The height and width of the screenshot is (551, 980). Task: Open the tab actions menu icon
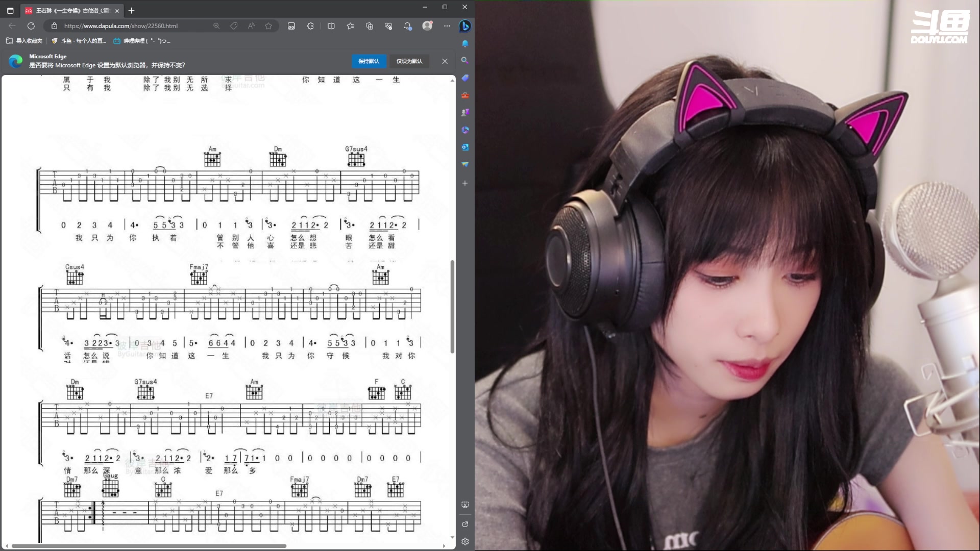[x=10, y=10]
